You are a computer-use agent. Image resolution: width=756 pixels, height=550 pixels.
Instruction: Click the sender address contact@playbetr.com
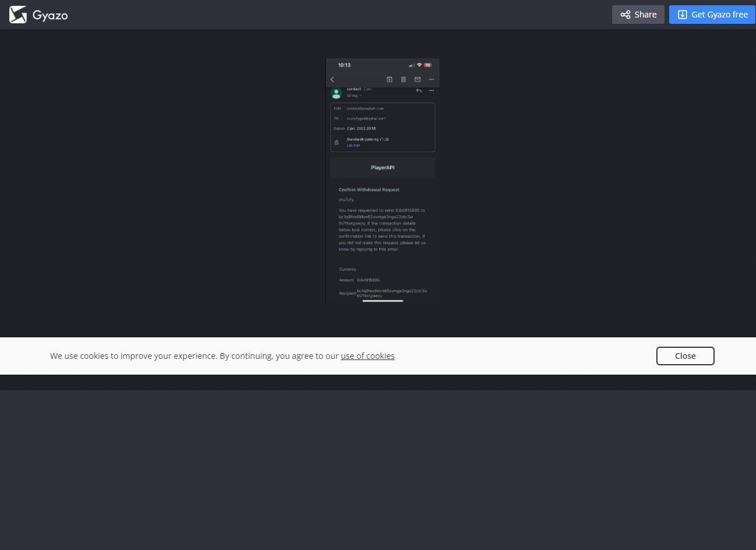365,108
